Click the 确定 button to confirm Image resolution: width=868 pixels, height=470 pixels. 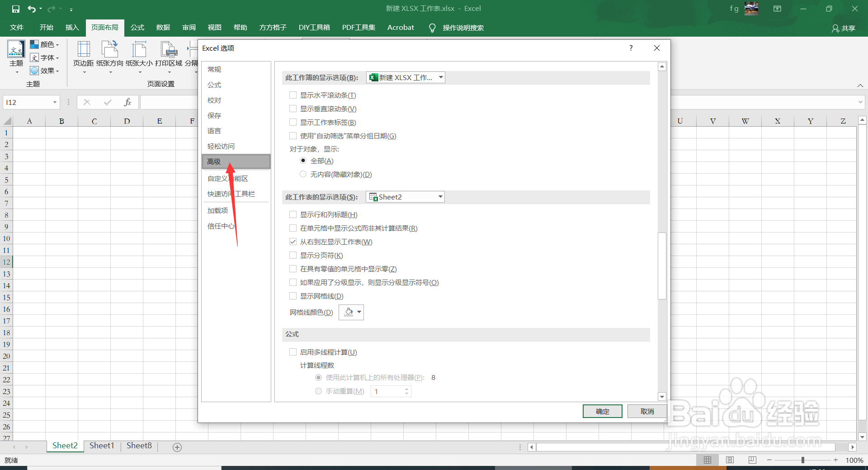(602, 411)
